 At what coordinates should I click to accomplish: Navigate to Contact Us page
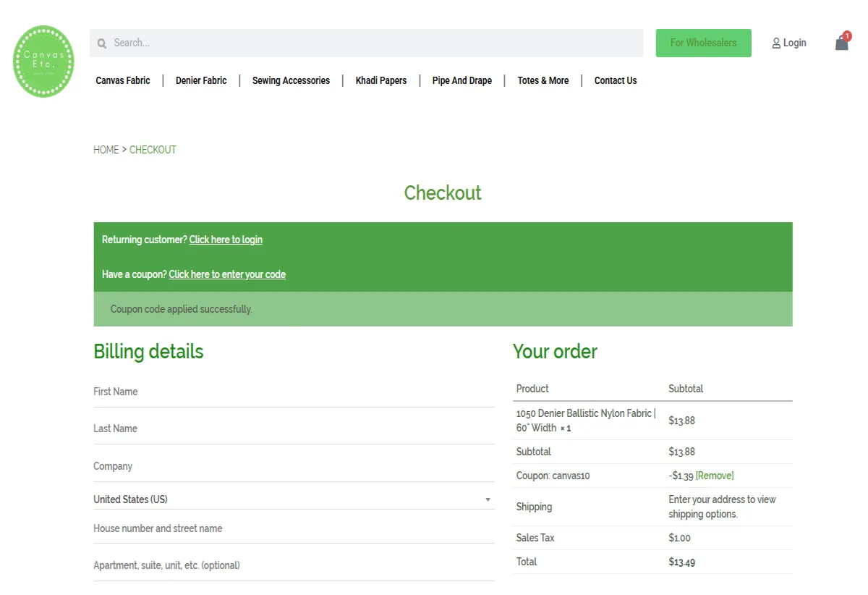tap(616, 80)
